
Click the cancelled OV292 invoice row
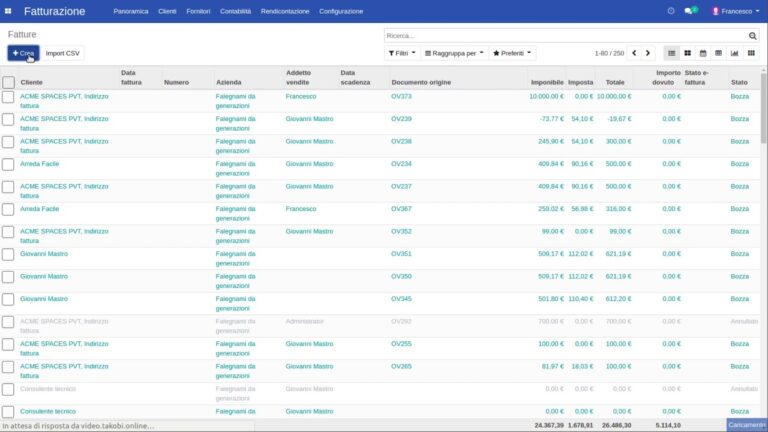pyautogui.click(x=382, y=326)
